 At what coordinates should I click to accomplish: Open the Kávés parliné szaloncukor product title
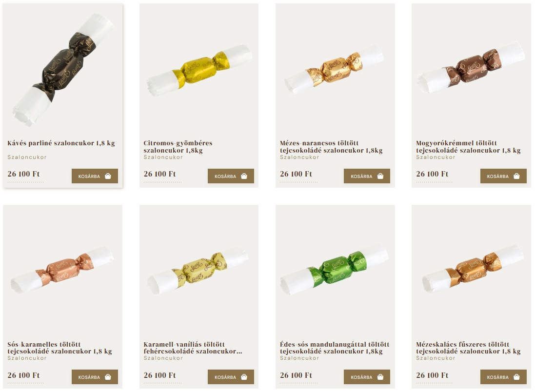click(61, 143)
